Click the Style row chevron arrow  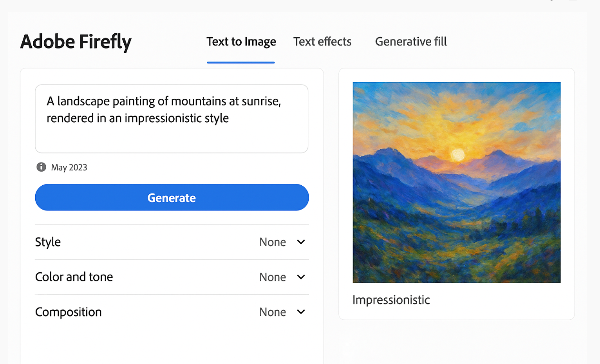coord(301,242)
